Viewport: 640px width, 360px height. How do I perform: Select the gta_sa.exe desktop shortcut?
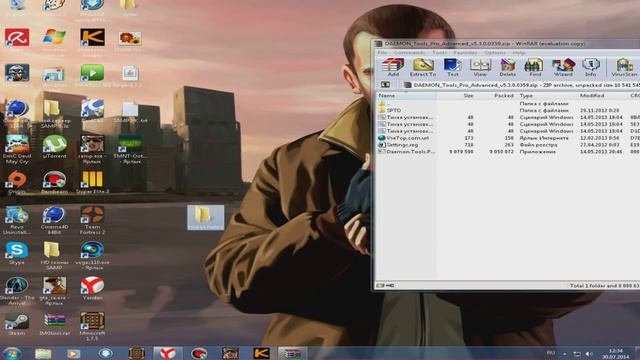54,291
